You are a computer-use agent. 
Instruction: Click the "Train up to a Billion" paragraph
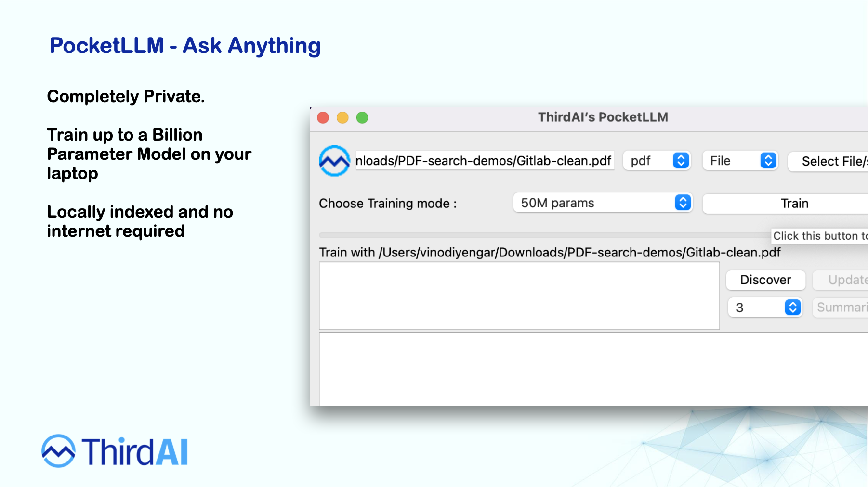[149, 154]
